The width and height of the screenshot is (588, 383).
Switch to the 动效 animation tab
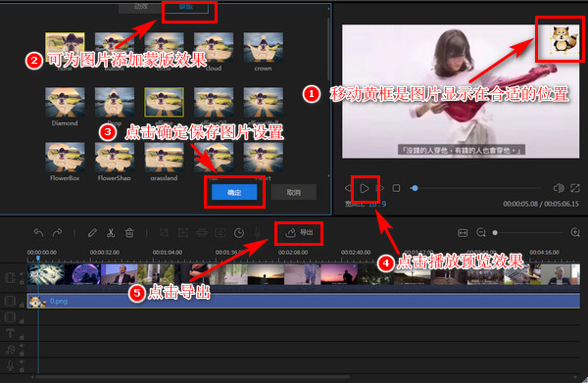[141, 7]
